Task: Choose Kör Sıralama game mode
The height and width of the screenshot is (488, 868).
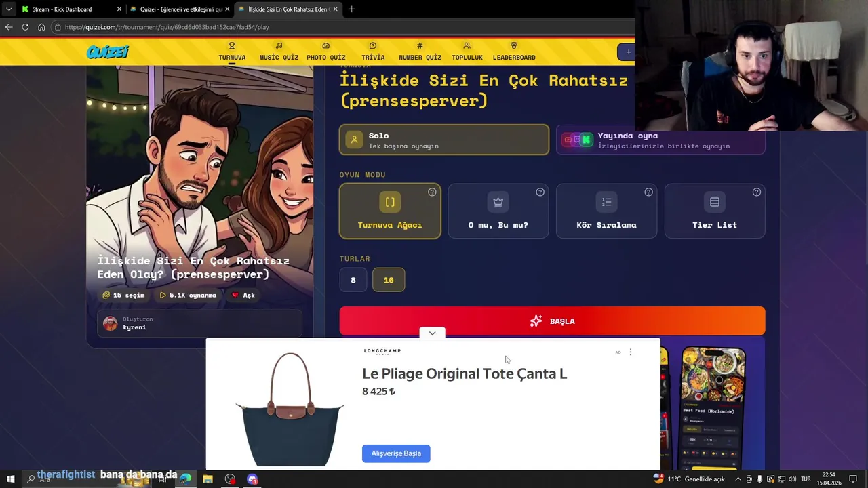Action: 606,211
